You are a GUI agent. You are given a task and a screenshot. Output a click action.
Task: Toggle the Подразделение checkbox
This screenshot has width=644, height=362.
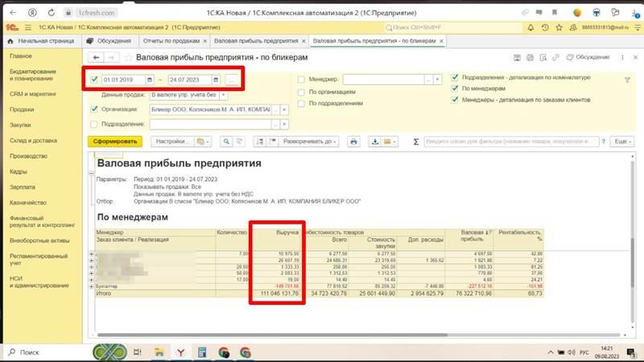point(94,124)
